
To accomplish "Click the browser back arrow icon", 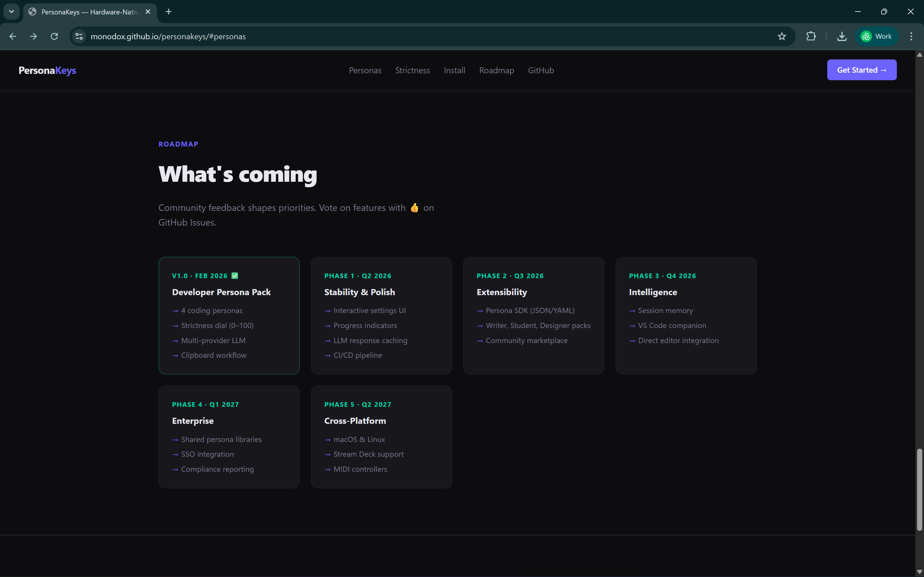I will tap(13, 36).
